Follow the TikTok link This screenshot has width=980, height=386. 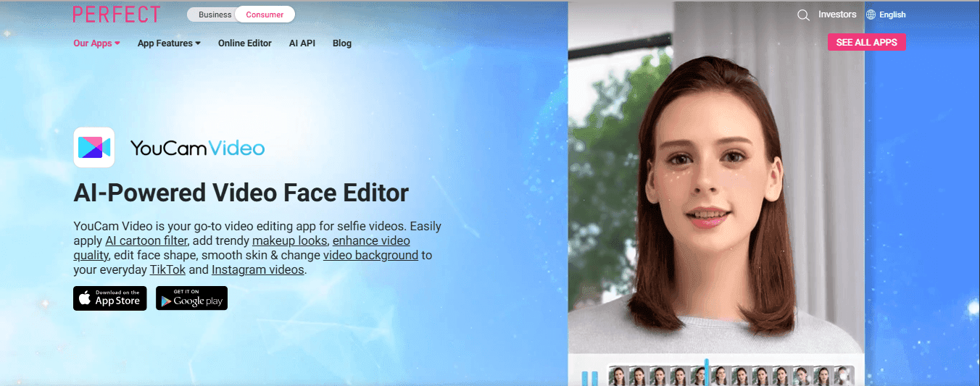167,269
